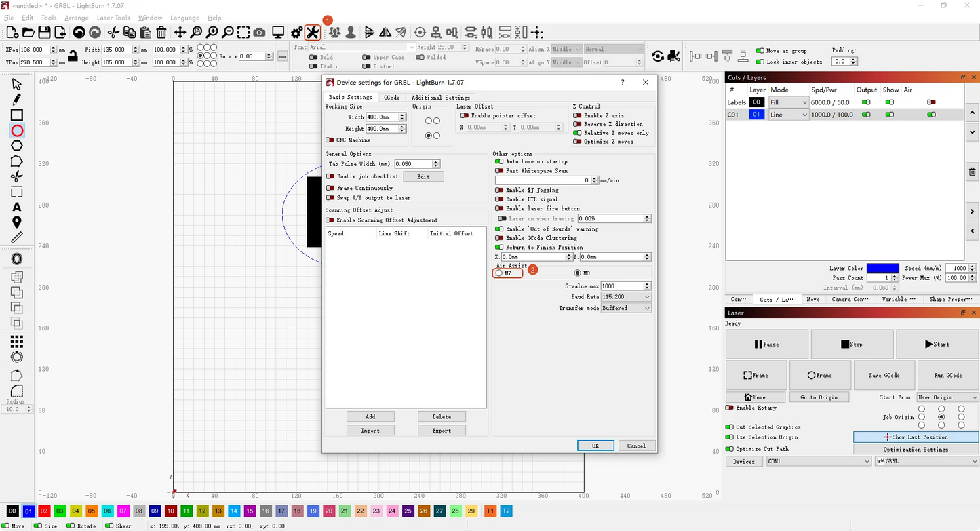
Task: Click the Open file folder icon
Action: [x=28, y=32]
